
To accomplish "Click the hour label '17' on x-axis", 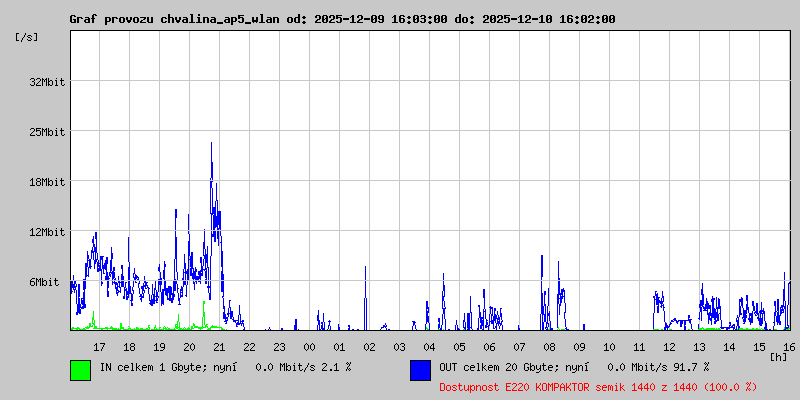I will pyautogui.click(x=99, y=347).
